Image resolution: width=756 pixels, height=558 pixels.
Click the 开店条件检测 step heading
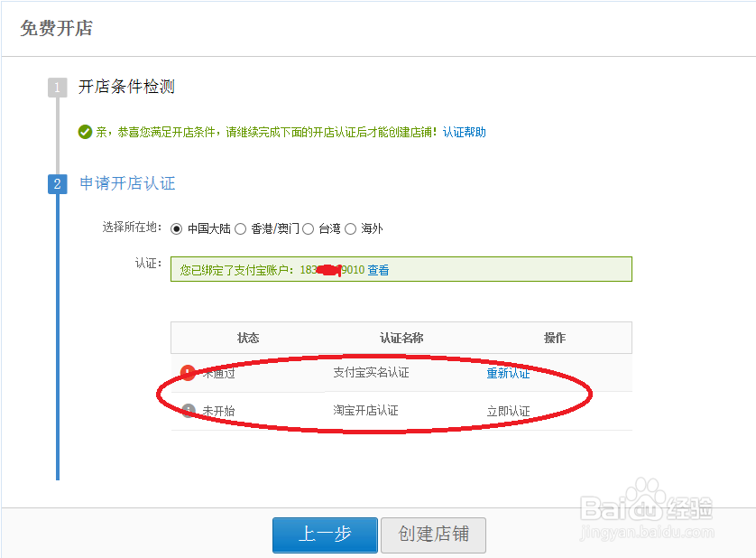click(x=126, y=88)
